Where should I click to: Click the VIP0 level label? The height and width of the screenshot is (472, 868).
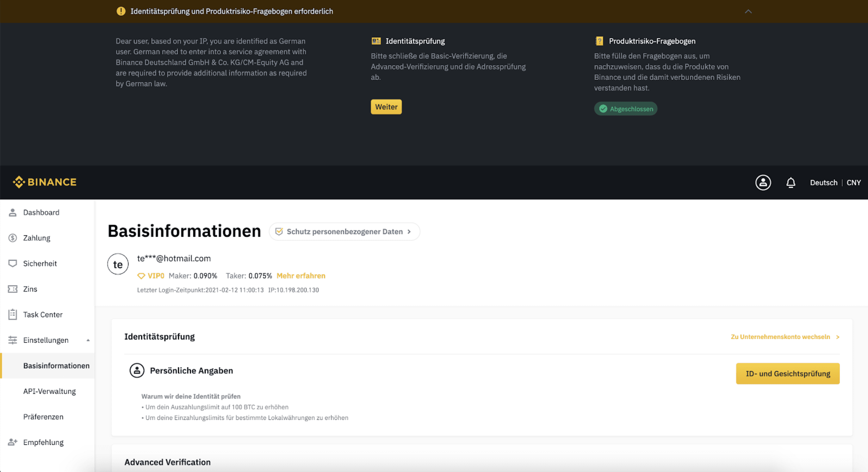[156, 276]
